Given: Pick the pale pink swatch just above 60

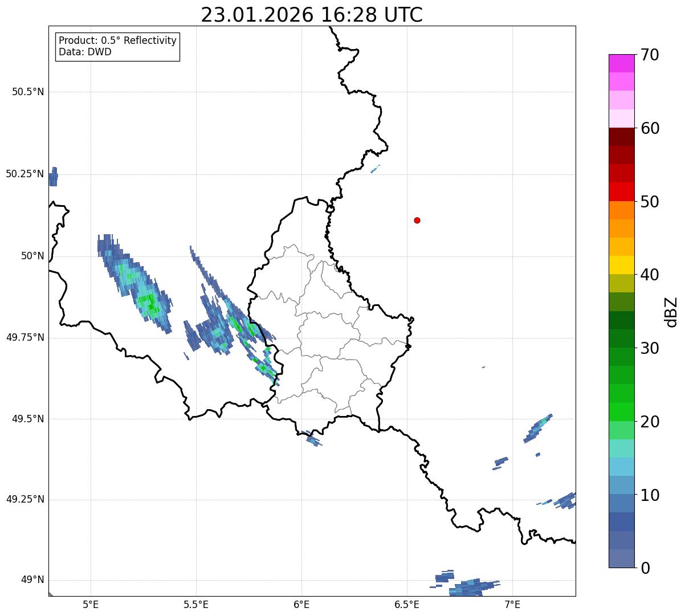Looking at the screenshot, I should click(x=621, y=119).
